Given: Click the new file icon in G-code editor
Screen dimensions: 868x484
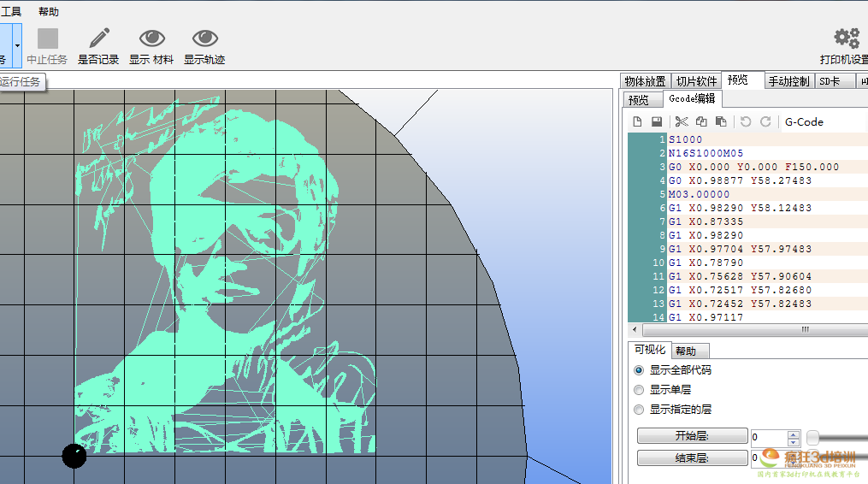Looking at the screenshot, I should (637, 122).
